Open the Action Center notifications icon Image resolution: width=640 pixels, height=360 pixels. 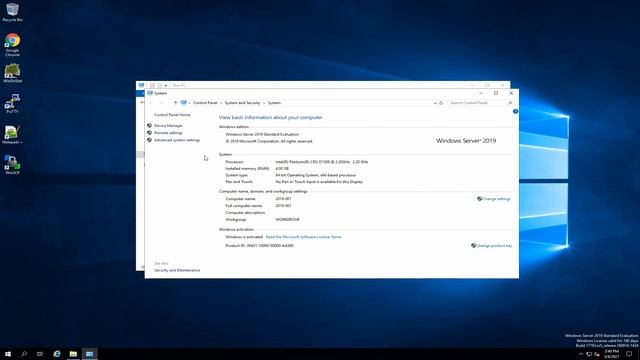pyautogui.click(x=629, y=354)
